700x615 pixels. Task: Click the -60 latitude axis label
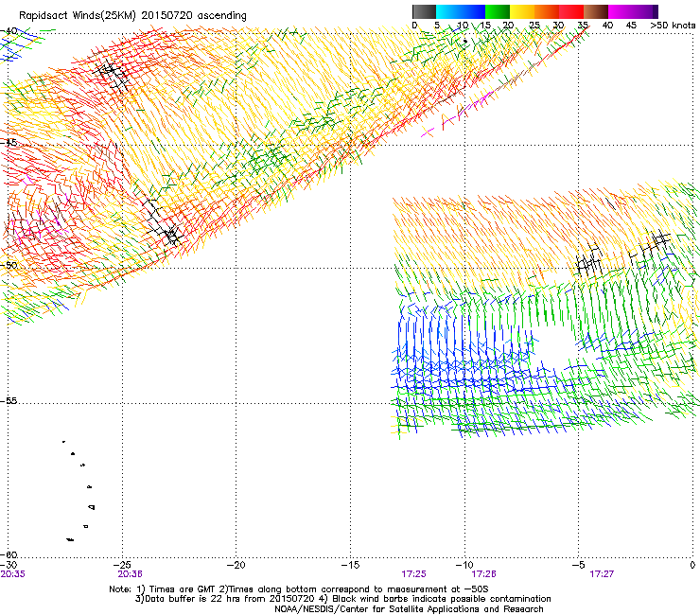tap(9, 554)
